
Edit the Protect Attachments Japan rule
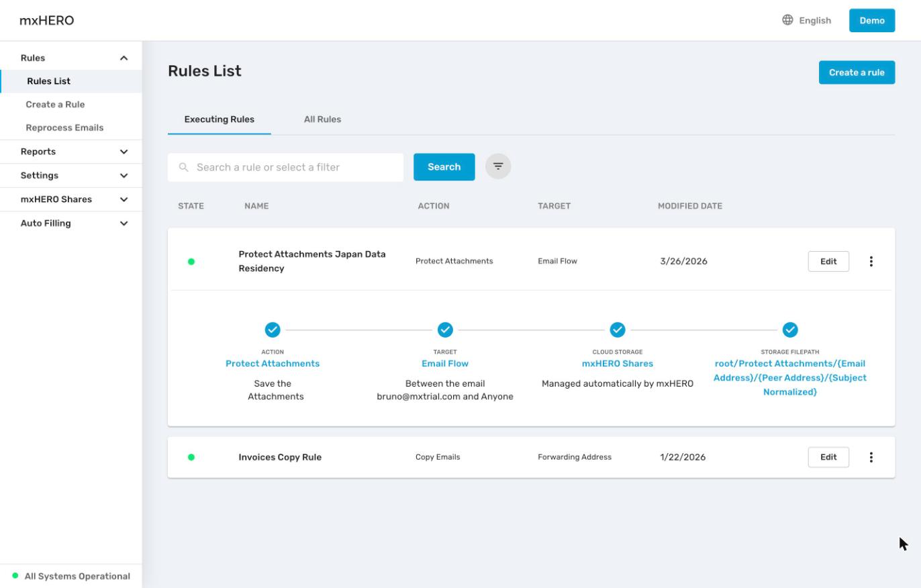click(828, 261)
